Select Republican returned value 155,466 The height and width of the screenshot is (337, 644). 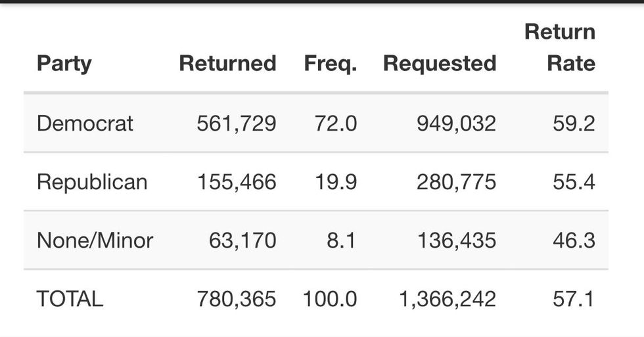click(237, 182)
